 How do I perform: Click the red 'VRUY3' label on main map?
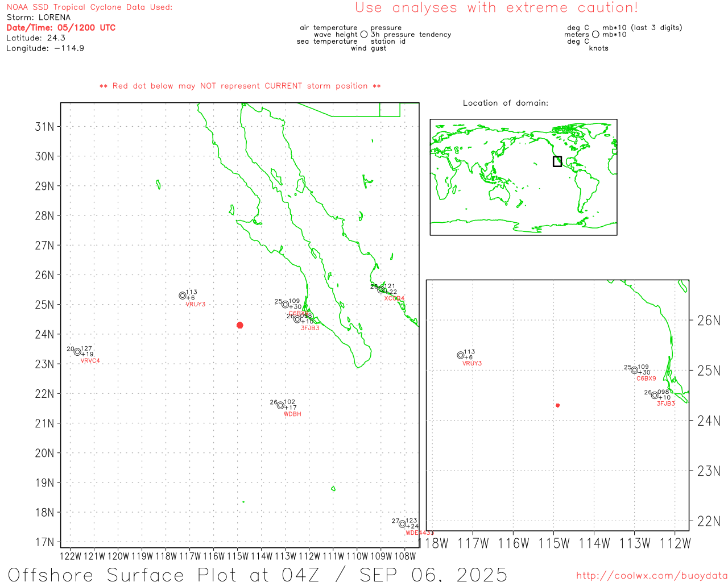tap(195, 305)
